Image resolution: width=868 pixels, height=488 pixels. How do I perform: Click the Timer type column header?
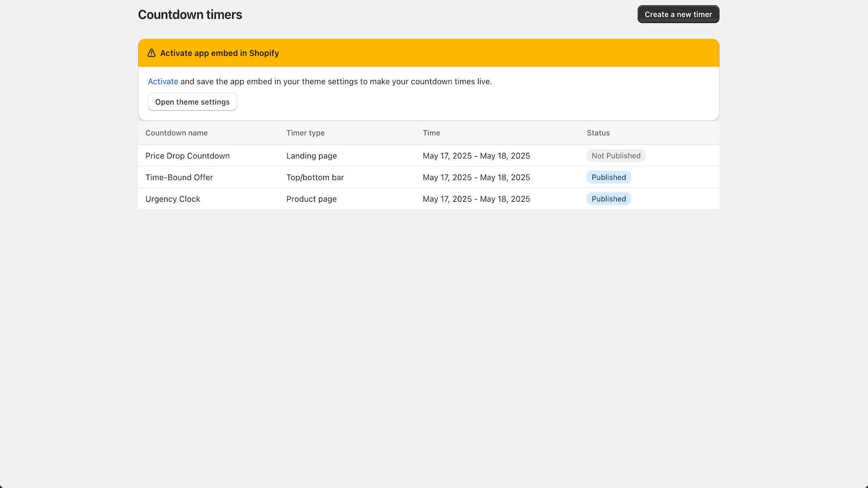[x=305, y=133]
